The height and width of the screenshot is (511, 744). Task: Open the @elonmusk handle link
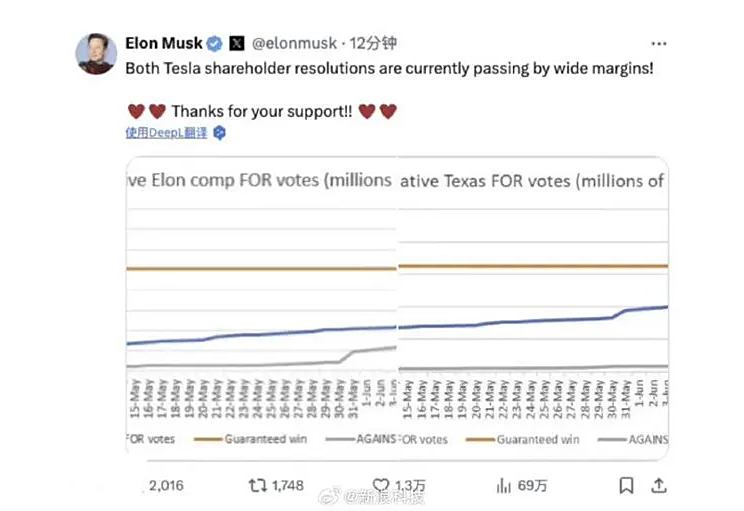(x=294, y=43)
